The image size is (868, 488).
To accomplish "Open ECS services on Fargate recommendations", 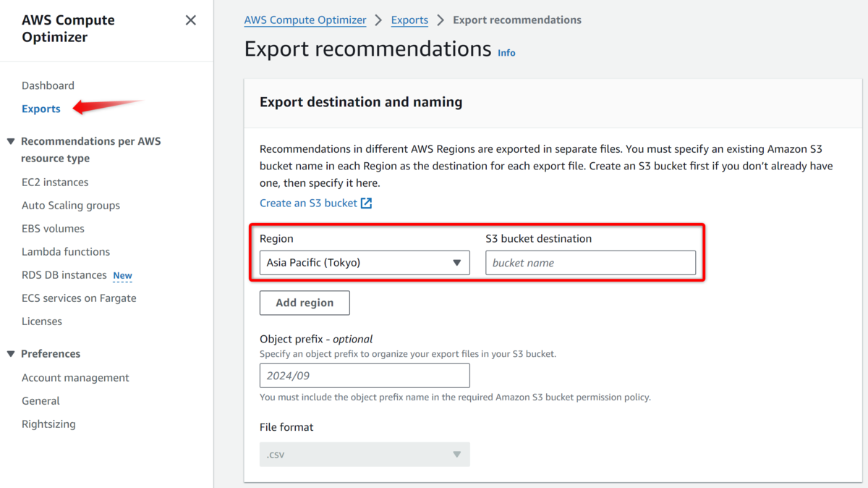I will [79, 298].
